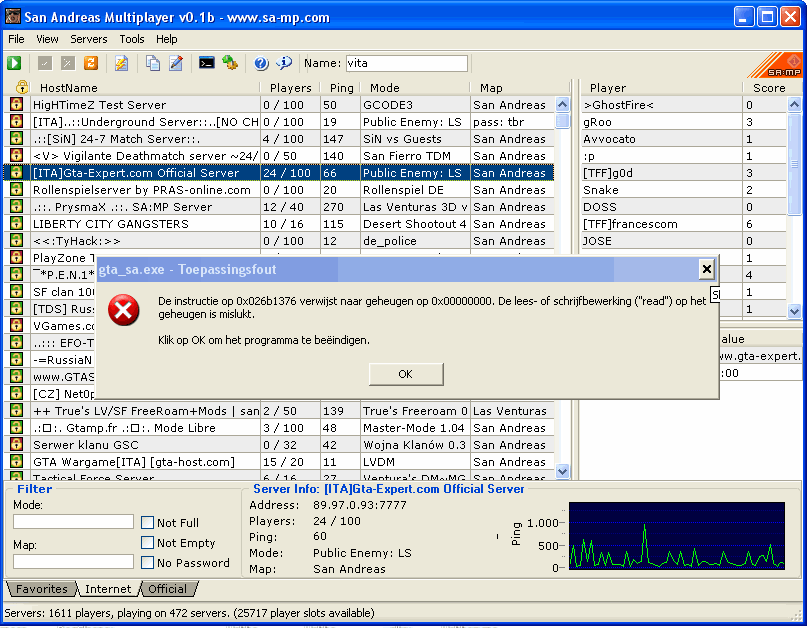Open the settings gear icon in toolbar
810x628 pixels.
coord(230,63)
